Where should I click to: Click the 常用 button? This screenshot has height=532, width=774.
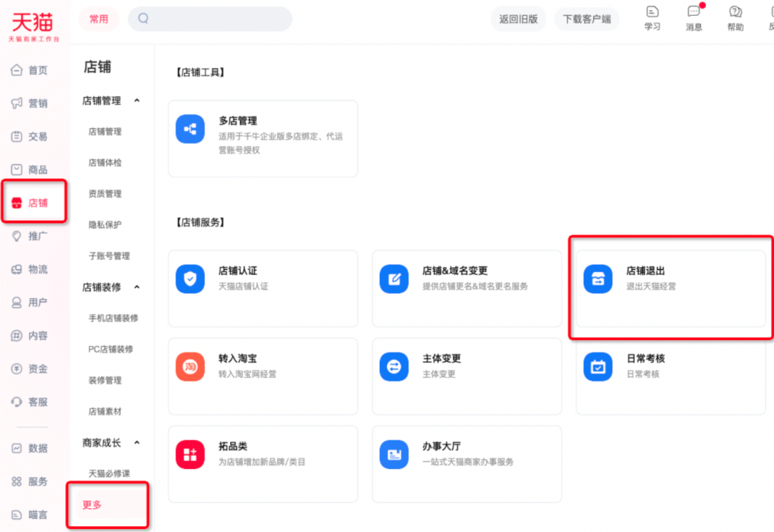click(x=99, y=19)
